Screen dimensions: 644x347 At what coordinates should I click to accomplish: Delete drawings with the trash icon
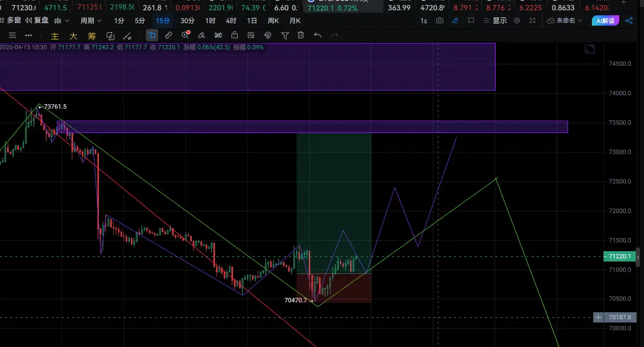point(301,36)
